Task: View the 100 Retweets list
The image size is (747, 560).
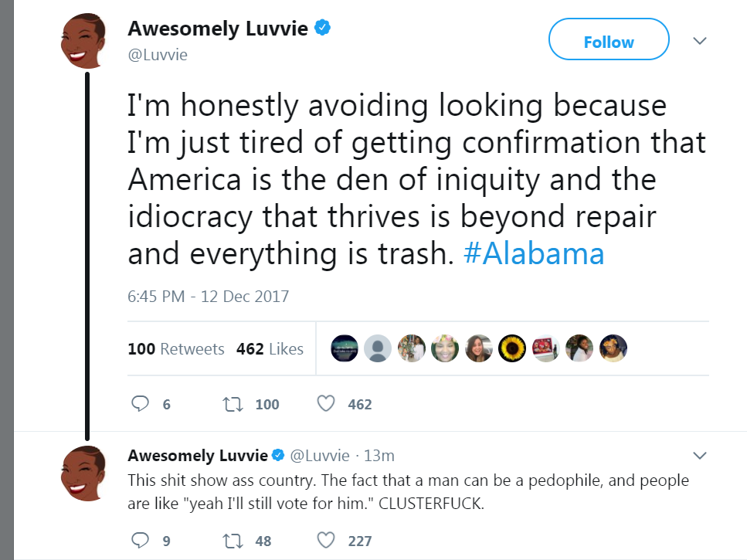Action: (176, 348)
